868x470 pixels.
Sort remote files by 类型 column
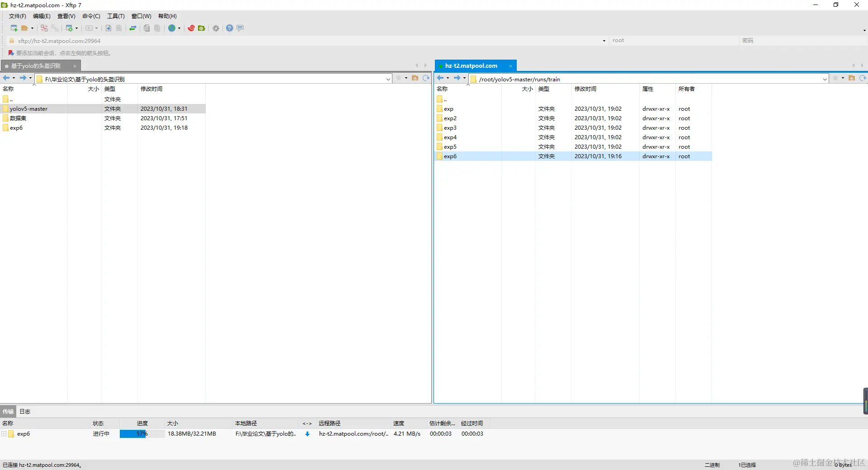coord(553,89)
